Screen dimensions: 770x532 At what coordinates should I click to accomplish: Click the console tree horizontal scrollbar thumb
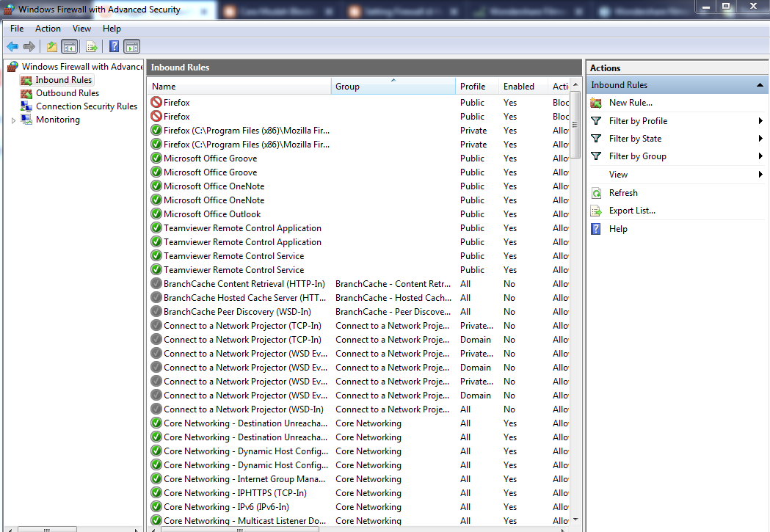tap(47, 530)
